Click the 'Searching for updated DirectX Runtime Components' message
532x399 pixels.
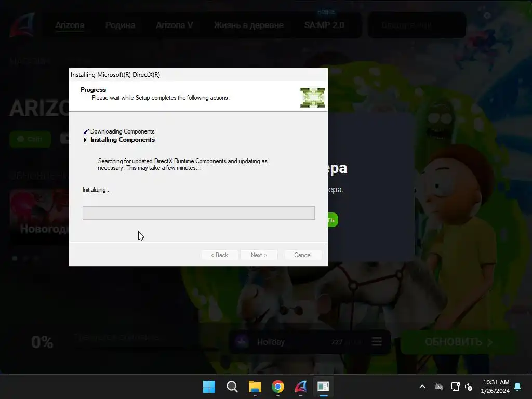[x=182, y=165]
